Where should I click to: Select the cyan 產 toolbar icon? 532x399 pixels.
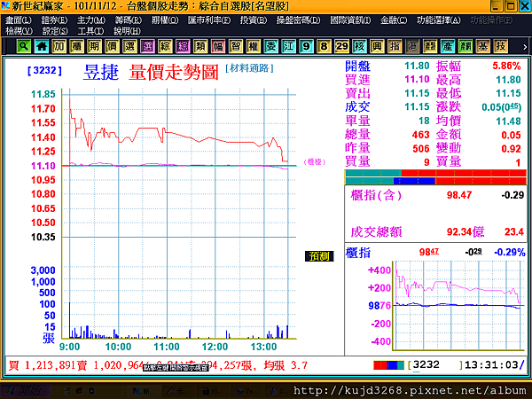click(x=448, y=46)
